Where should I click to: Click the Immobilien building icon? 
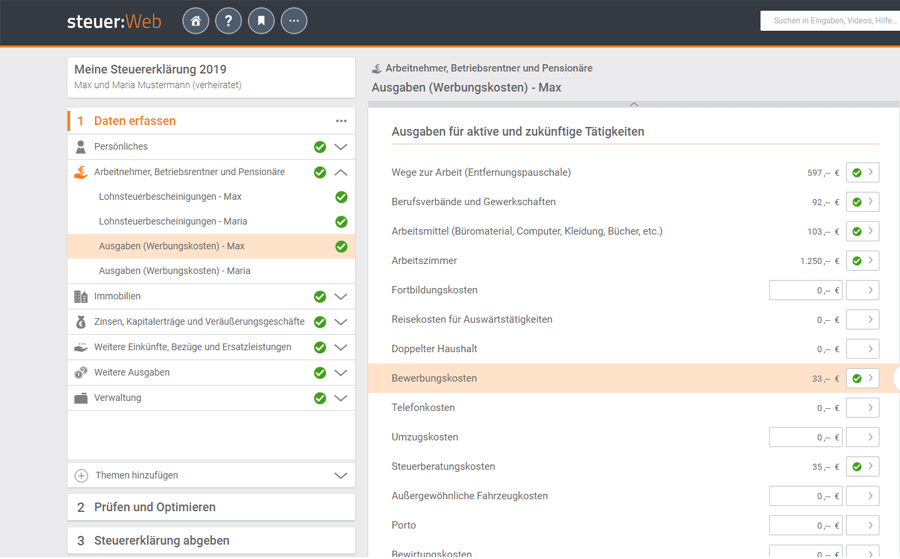tap(81, 297)
